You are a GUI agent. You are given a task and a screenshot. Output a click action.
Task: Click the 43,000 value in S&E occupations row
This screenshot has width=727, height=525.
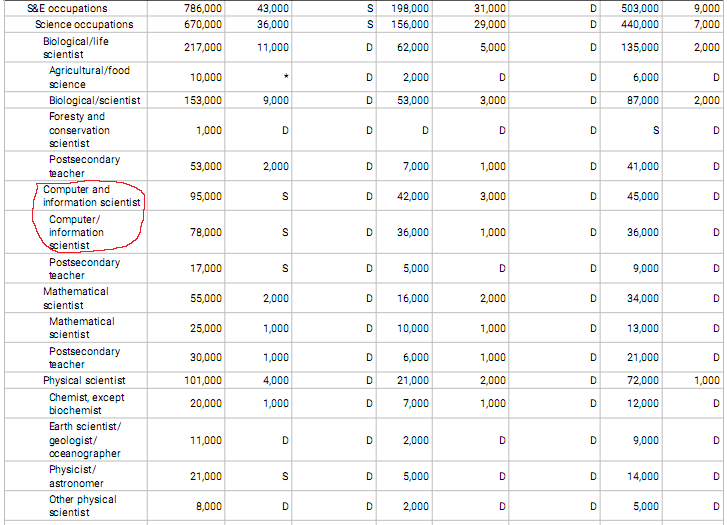click(x=273, y=8)
